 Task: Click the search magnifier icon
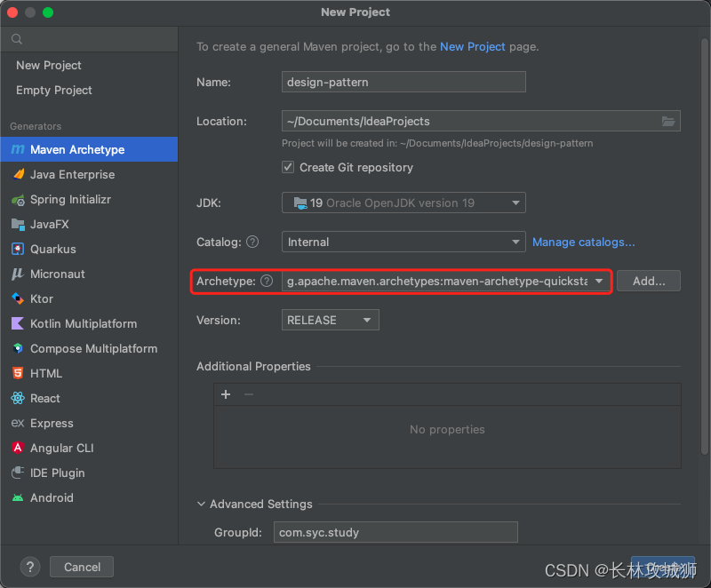[17, 39]
